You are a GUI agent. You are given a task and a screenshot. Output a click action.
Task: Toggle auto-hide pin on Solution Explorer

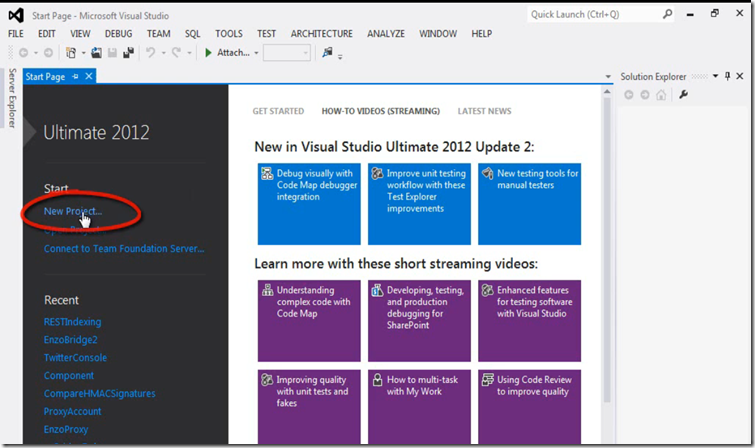coord(728,76)
